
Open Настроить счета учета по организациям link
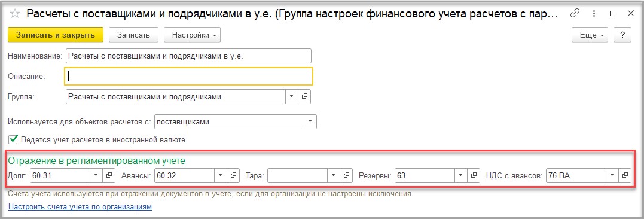tap(80, 206)
